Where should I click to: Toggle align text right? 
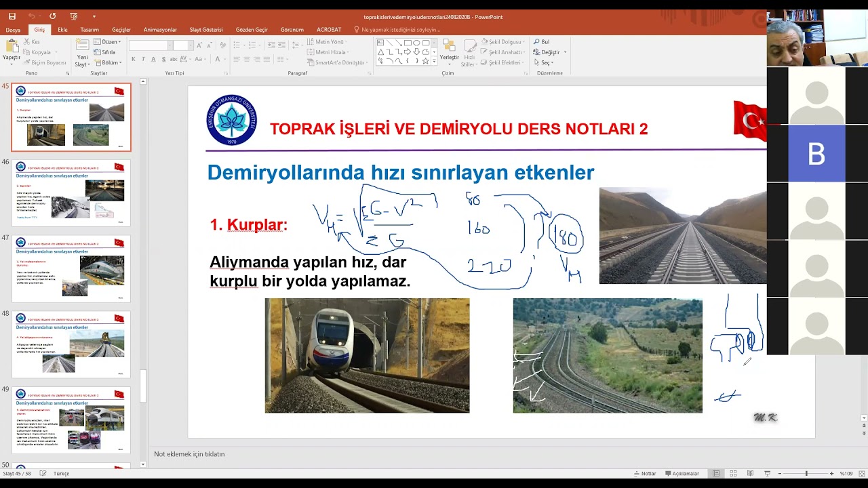pos(257,59)
